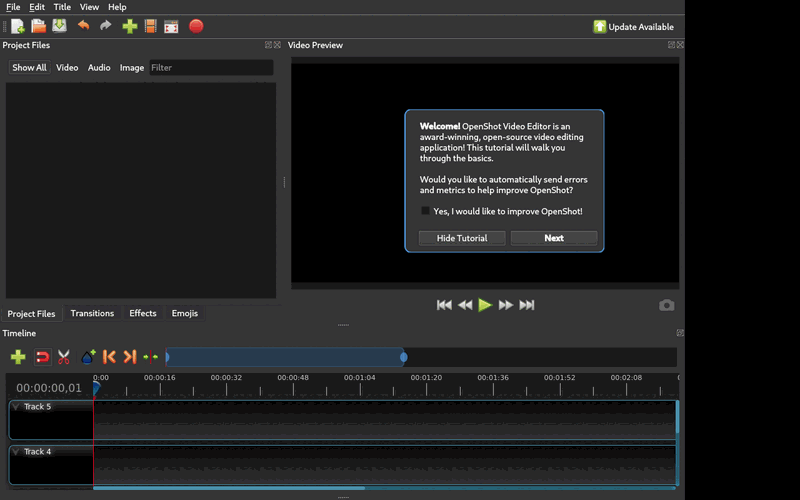Viewport: 800px width, 500px height.
Task: Click the horizontal timeline scrollbar
Action: click(x=229, y=488)
